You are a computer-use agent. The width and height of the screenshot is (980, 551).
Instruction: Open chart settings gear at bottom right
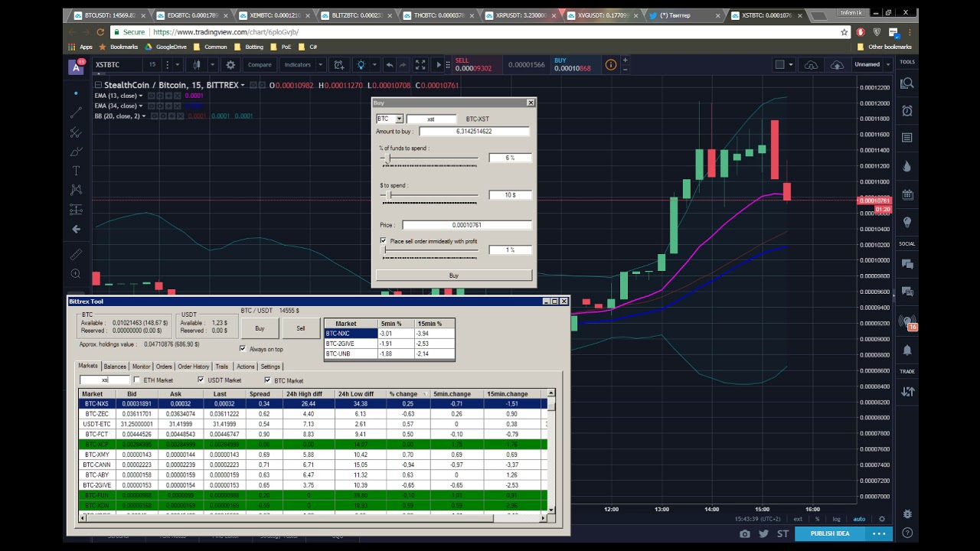(882, 519)
